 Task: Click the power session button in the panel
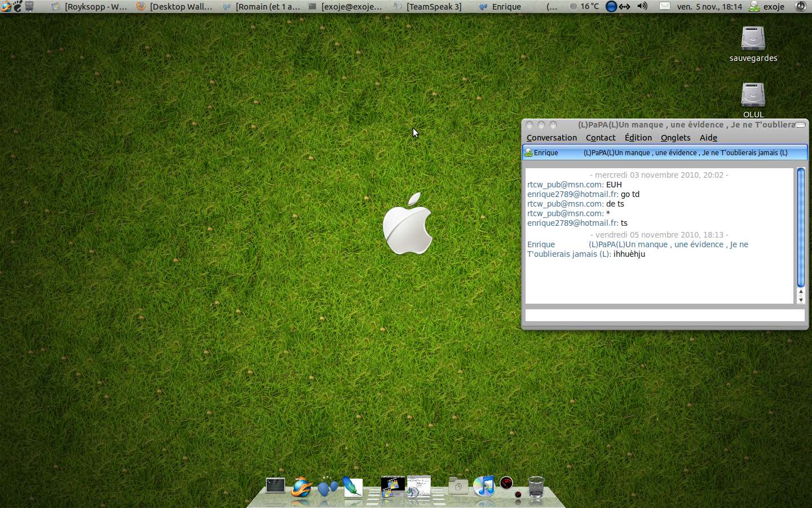point(801,7)
